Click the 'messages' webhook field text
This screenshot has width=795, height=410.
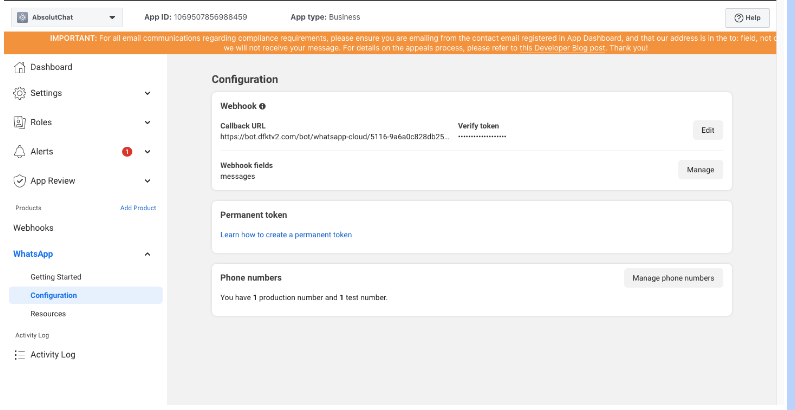point(238,176)
